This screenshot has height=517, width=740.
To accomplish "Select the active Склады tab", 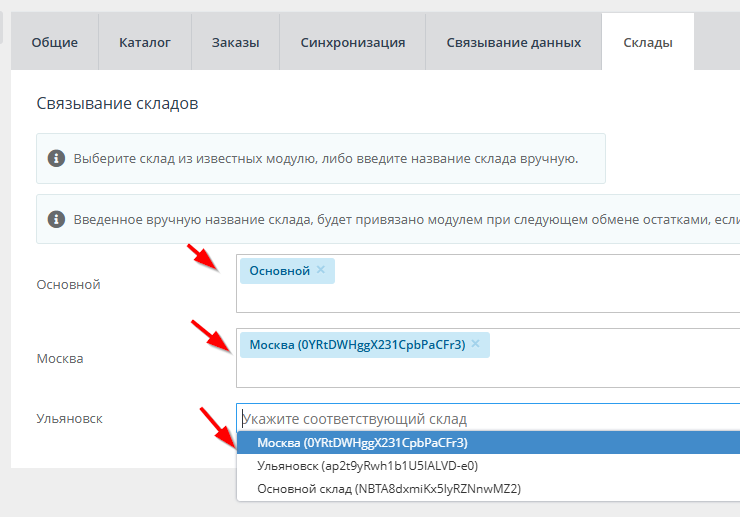I will pyautogui.click(x=647, y=42).
